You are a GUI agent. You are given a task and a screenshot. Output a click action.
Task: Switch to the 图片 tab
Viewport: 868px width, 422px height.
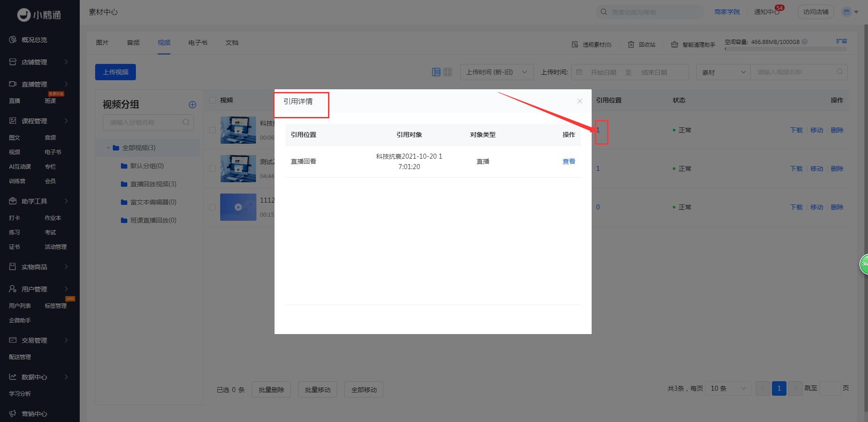(x=102, y=43)
